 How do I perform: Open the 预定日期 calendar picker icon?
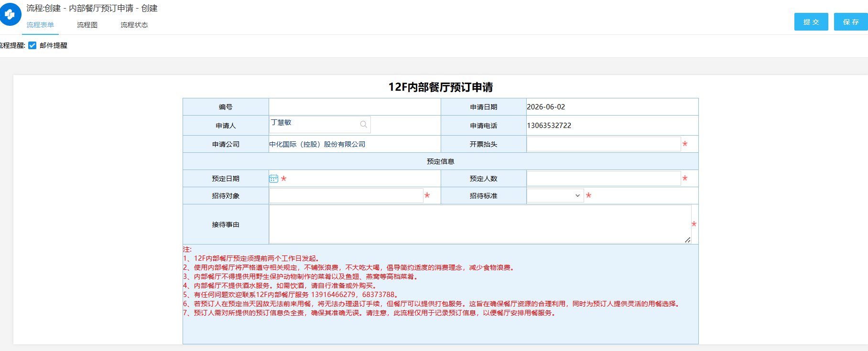273,179
